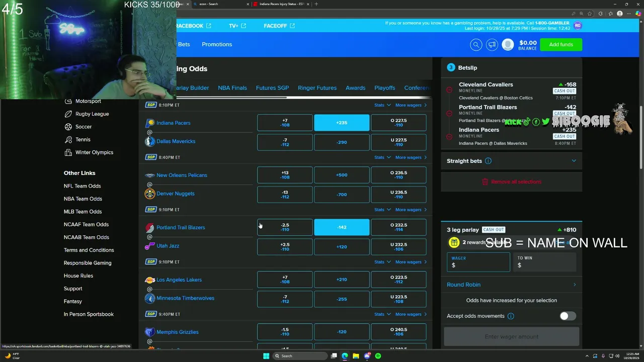Select Pacers +7 spread odds
The height and width of the screenshot is (362, 644).
[x=285, y=123]
